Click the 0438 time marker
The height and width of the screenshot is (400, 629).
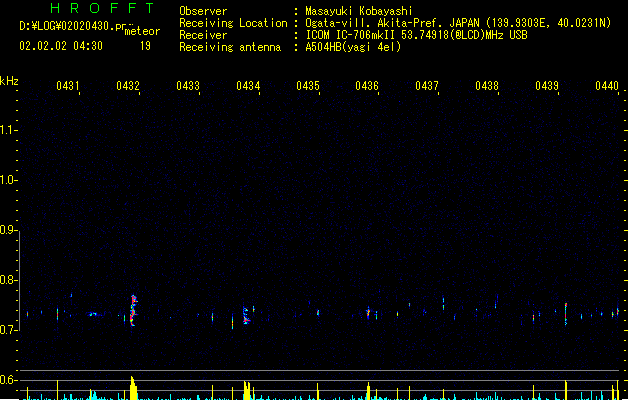[x=487, y=86]
